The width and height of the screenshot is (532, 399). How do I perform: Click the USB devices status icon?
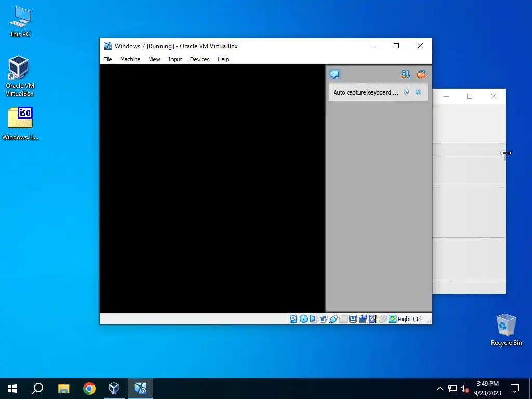(x=333, y=319)
